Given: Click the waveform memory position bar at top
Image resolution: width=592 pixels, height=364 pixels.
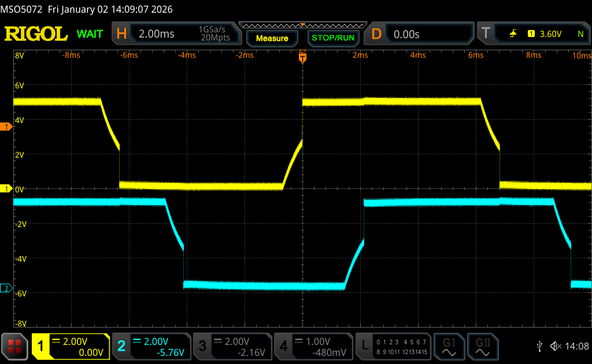Looking at the screenshot, I should [302, 25].
